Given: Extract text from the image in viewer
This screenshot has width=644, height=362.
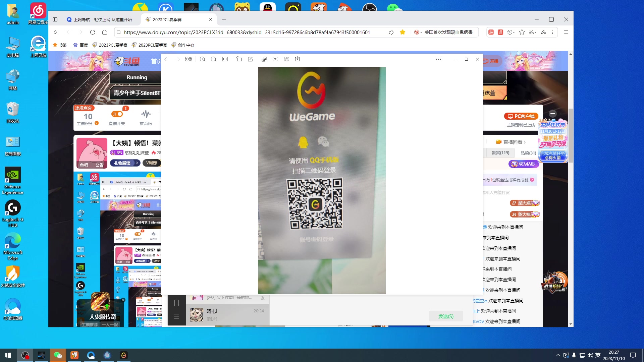Looking at the screenshot, I should pyautogui.click(x=275, y=59).
